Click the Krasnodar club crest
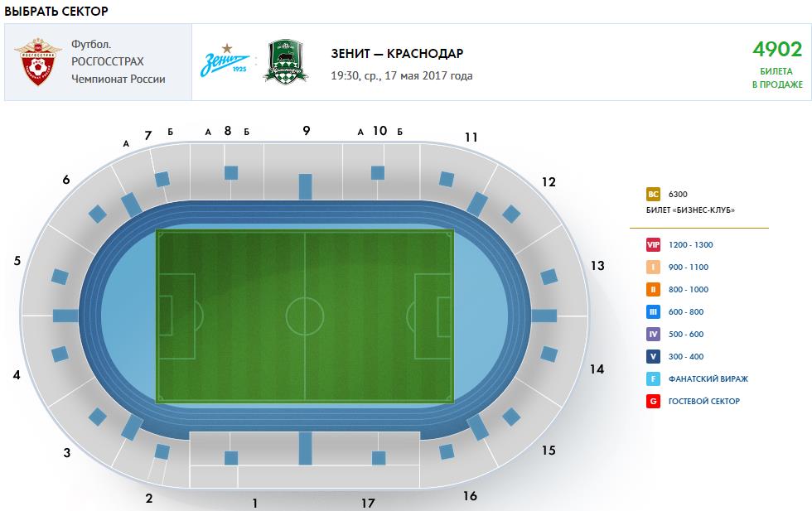Viewport: 812px width, 511px height. point(286,62)
